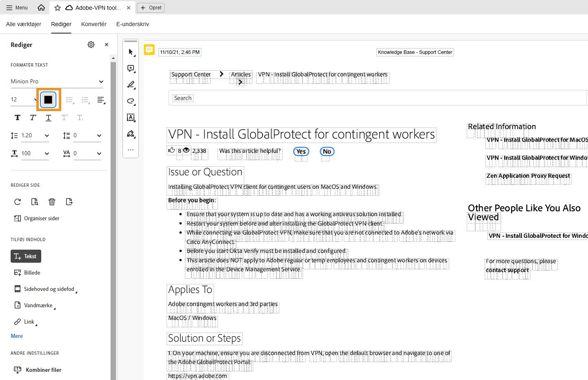The width and height of the screenshot is (588, 380).
Task: Select the comment annotation tool in the vertical toolbar
Action: (x=131, y=68)
